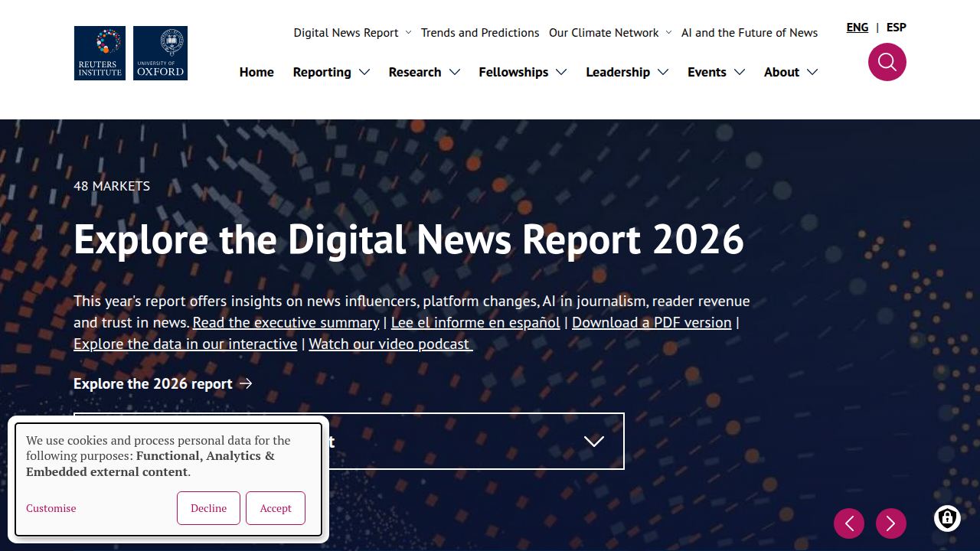
Task: Expand Digital News Report chevron
Action: pyautogui.click(x=408, y=33)
